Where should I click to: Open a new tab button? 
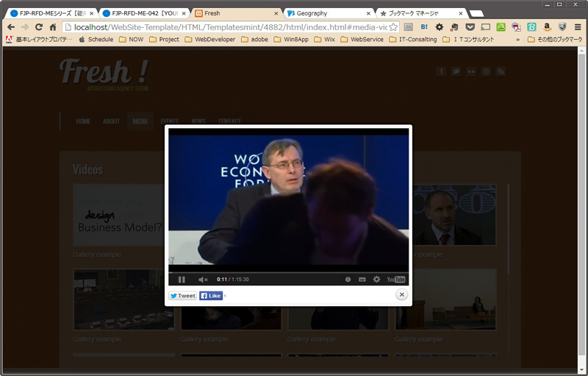point(476,14)
